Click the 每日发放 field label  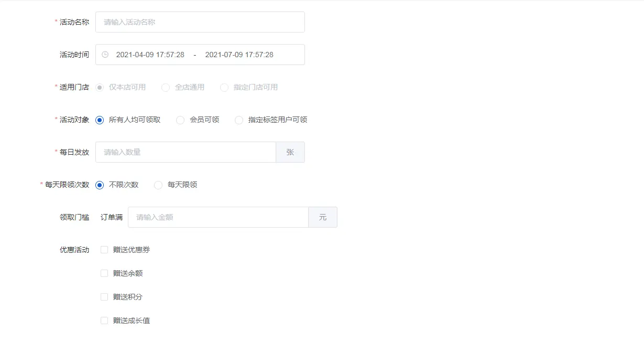click(74, 152)
